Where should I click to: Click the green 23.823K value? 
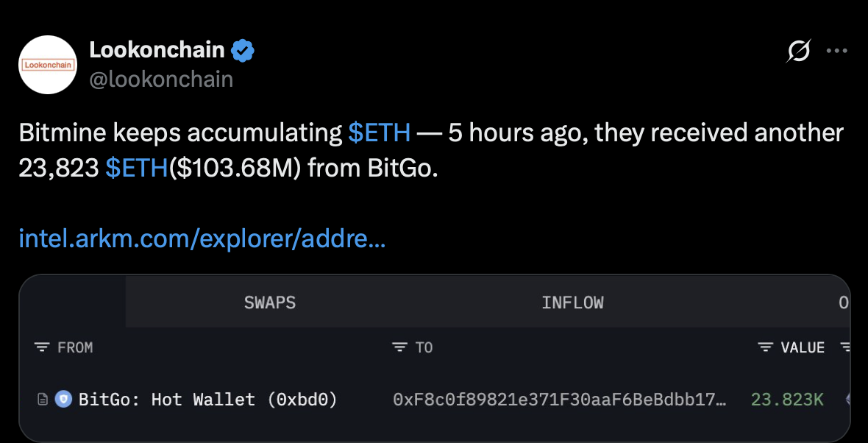[787, 400]
